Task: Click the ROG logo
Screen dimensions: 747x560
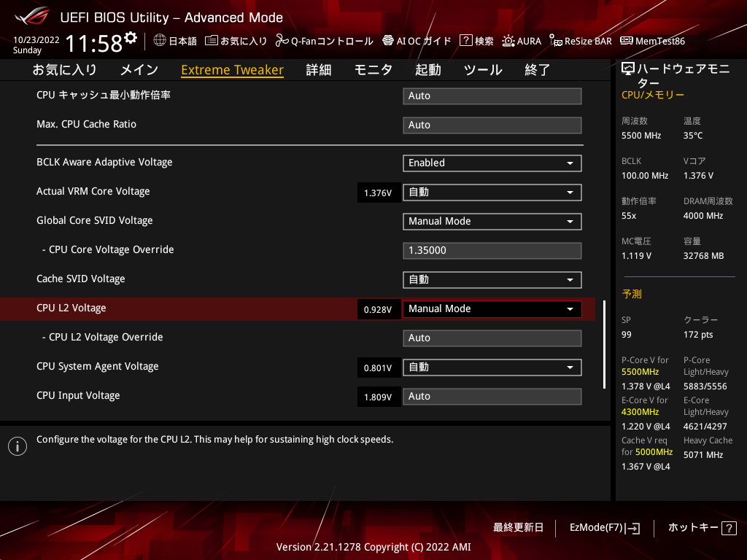Action: (x=32, y=16)
